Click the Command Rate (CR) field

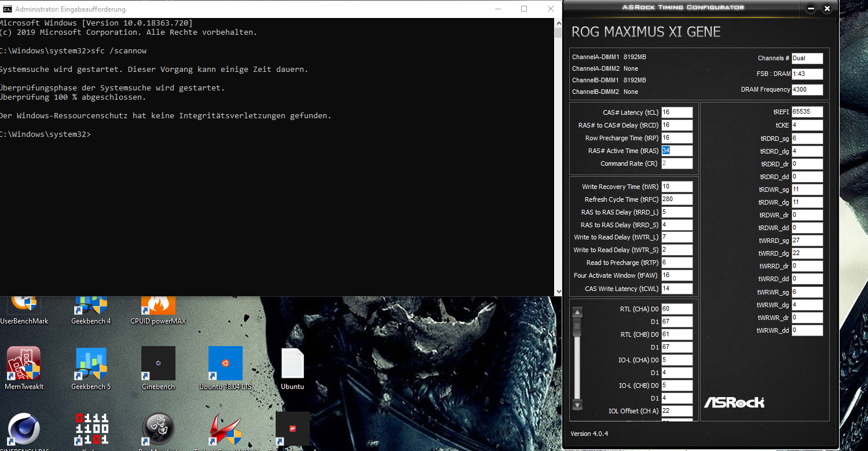[677, 163]
